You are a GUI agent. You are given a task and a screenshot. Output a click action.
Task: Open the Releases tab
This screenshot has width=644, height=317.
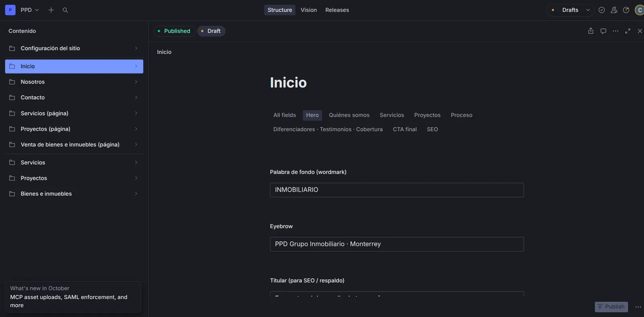click(337, 10)
